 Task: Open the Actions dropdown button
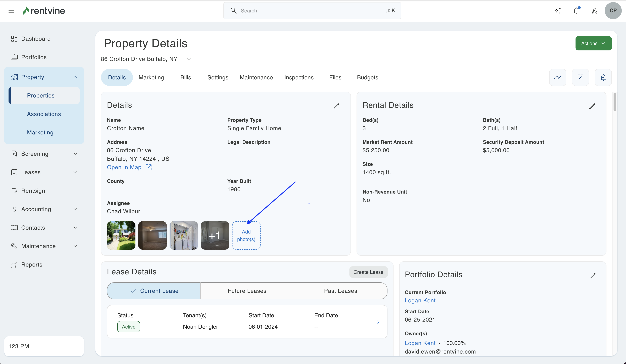click(593, 44)
